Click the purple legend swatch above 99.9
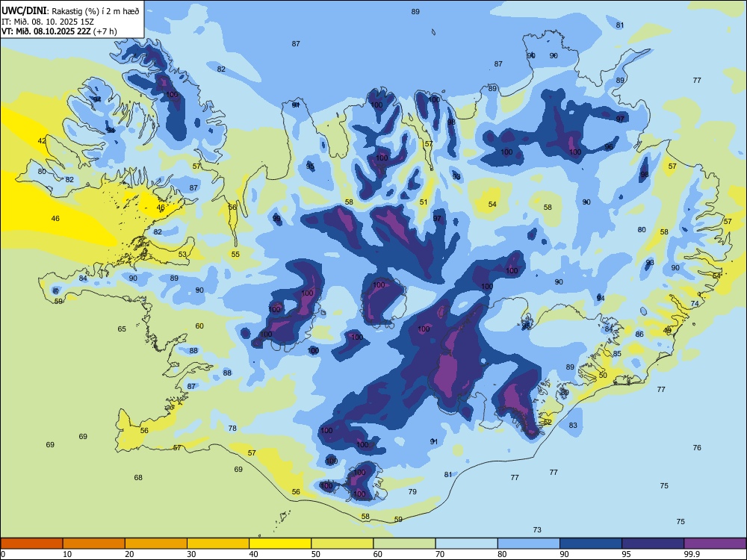This screenshot has height=560, width=747. (715, 544)
